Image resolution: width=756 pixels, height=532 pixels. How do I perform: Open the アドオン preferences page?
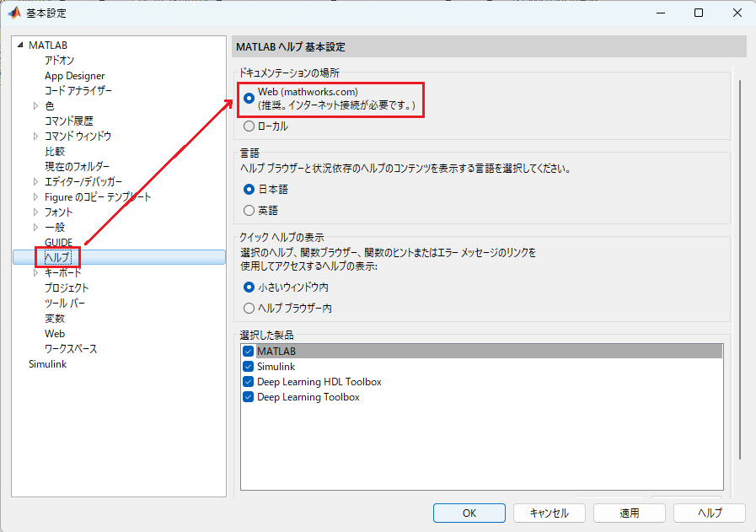point(59,61)
